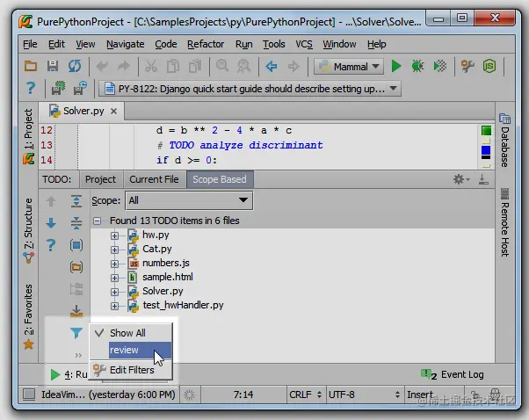Screen dimensions: 529x420
Task: Click the Find magnifier icon
Action: tap(222, 65)
